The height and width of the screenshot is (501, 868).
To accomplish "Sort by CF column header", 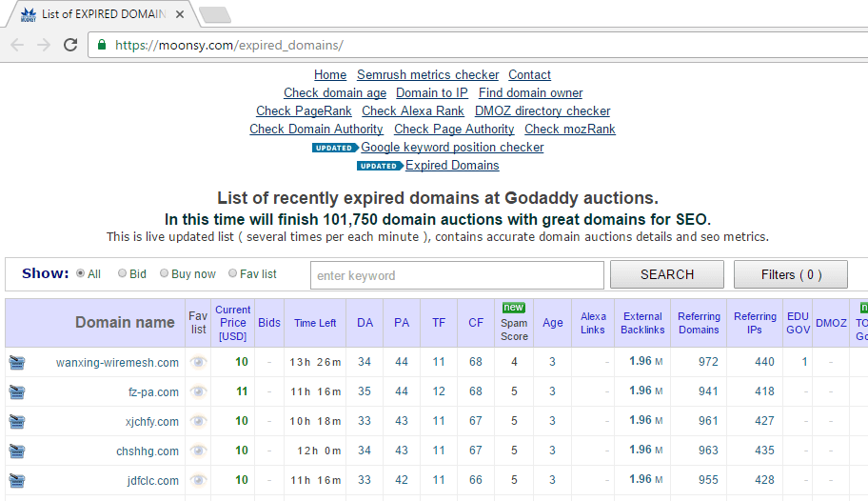I will tap(476, 323).
